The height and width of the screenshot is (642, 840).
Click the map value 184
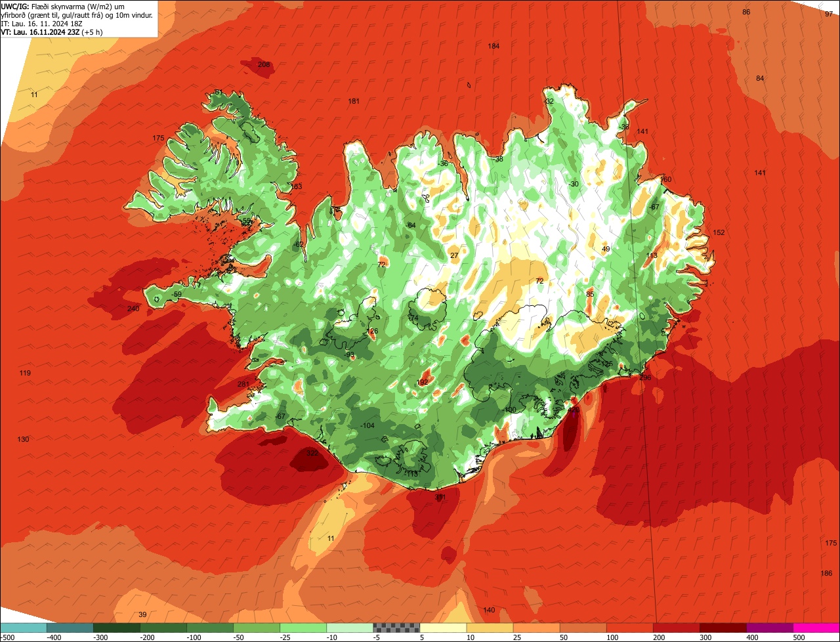[493, 46]
